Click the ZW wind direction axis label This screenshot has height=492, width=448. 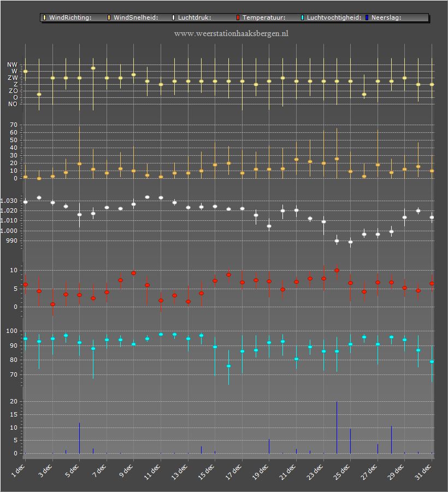[13, 78]
